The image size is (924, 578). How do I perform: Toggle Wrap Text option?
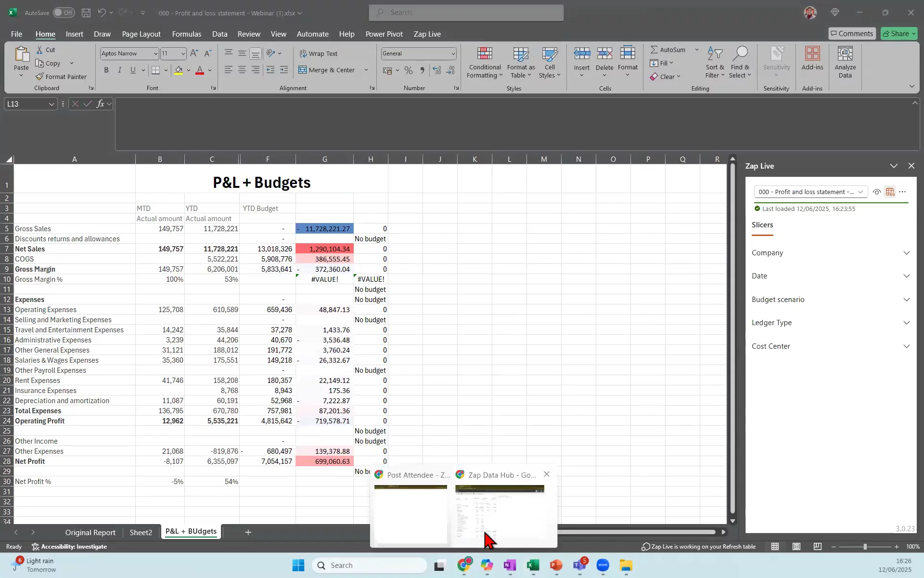pos(318,53)
